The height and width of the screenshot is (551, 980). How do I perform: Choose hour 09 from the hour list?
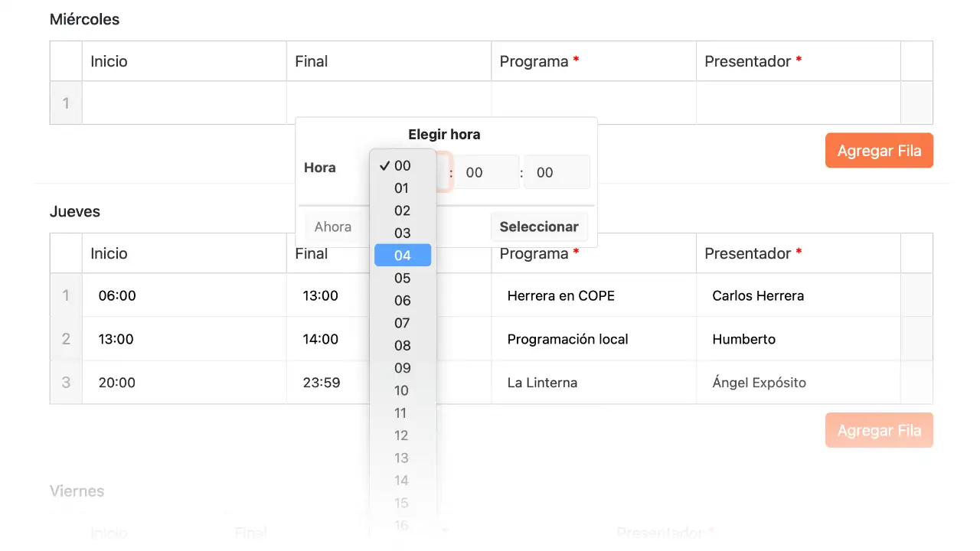pos(403,368)
